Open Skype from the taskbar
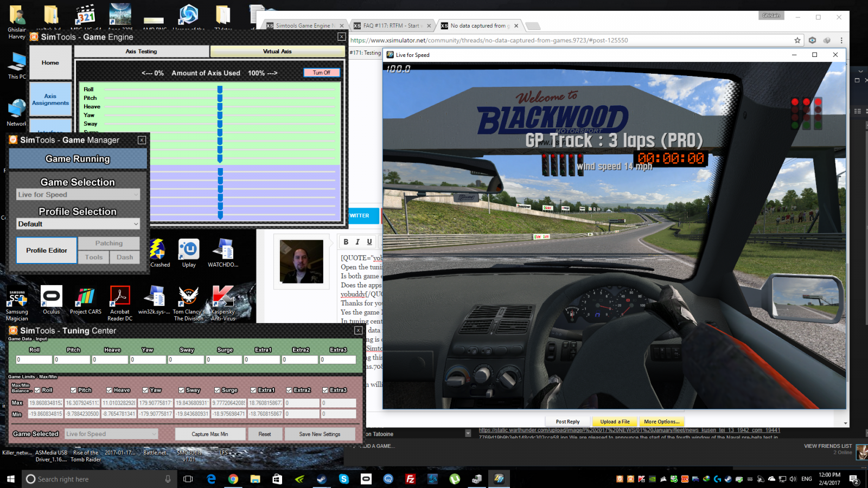 click(x=344, y=479)
